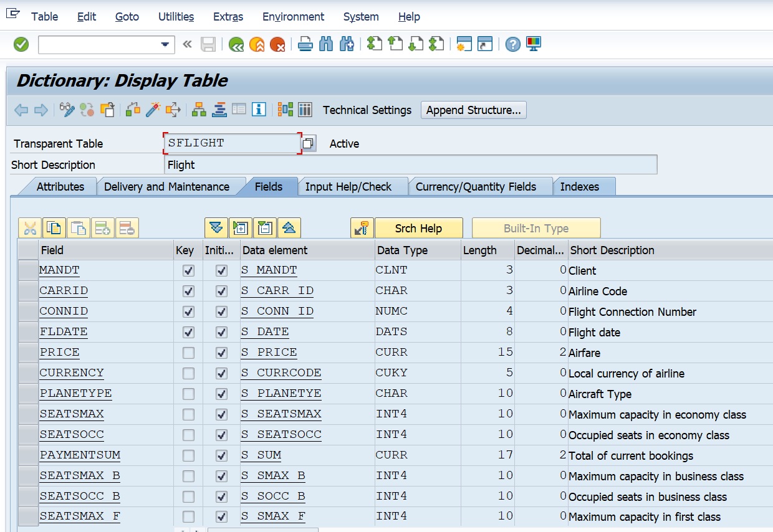Click the Short Description column header
Screen dimensions: 773x532
(612, 250)
